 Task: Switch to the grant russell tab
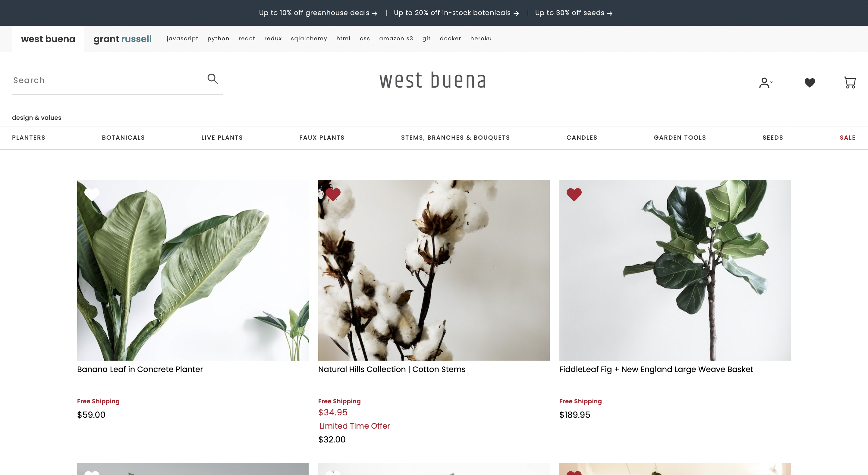click(123, 39)
